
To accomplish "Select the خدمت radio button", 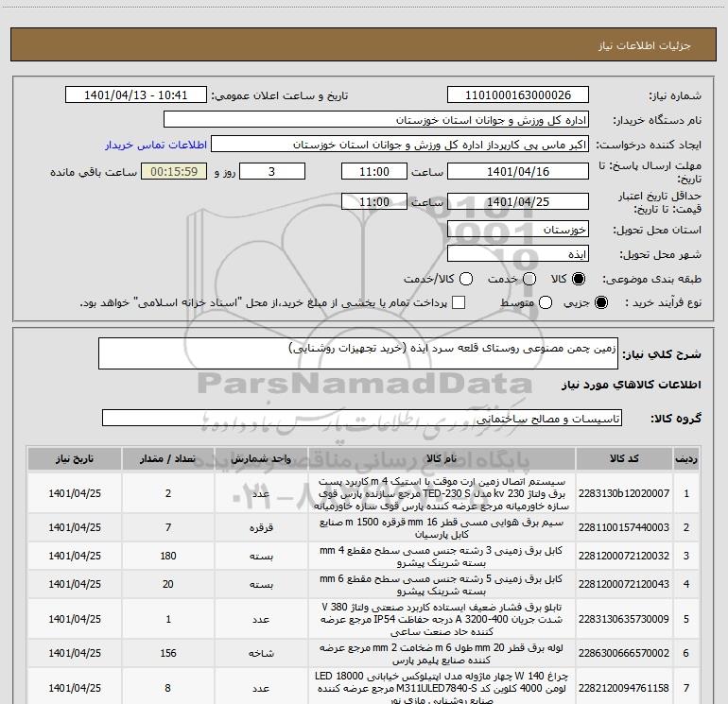I will [x=529, y=279].
